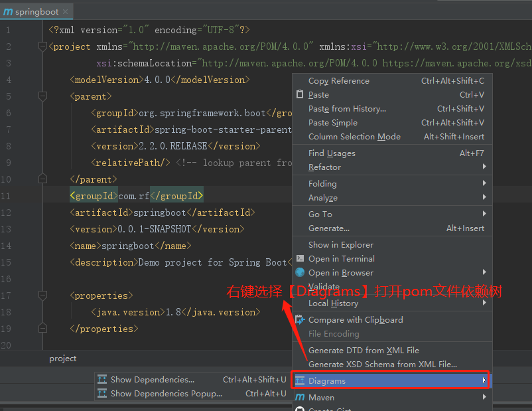532x411 pixels.
Task: Open the Folding submenu
Action: pos(392,184)
